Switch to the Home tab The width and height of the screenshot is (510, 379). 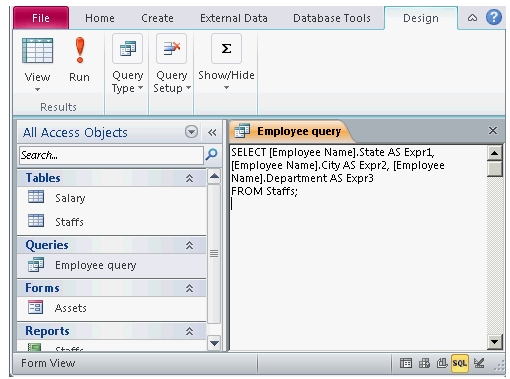pyautogui.click(x=100, y=18)
